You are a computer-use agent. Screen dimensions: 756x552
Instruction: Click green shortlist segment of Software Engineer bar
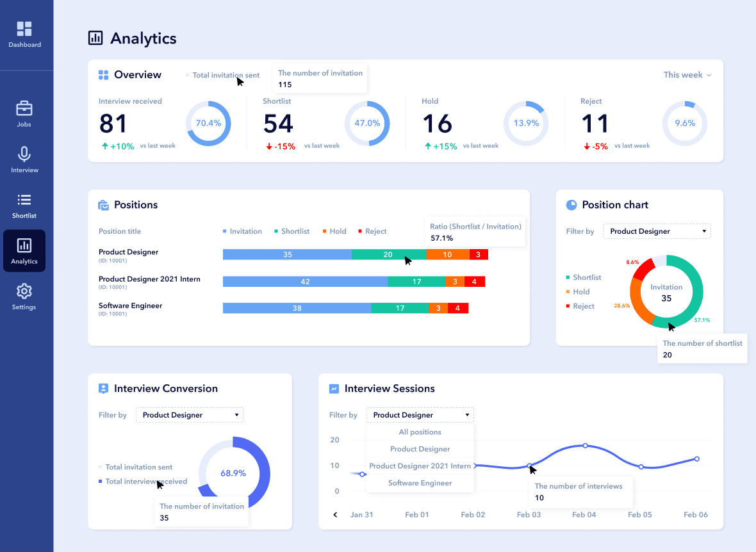(400, 308)
